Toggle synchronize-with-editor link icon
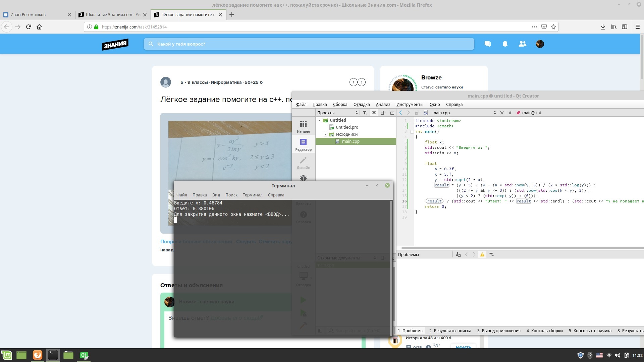Image resolution: width=644 pixels, height=362 pixels. tap(374, 113)
